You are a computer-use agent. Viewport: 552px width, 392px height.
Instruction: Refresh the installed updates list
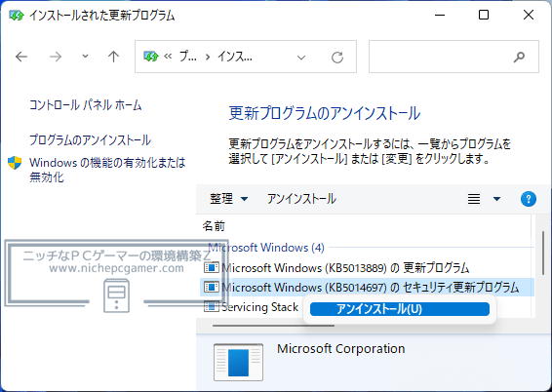point(337,57)
